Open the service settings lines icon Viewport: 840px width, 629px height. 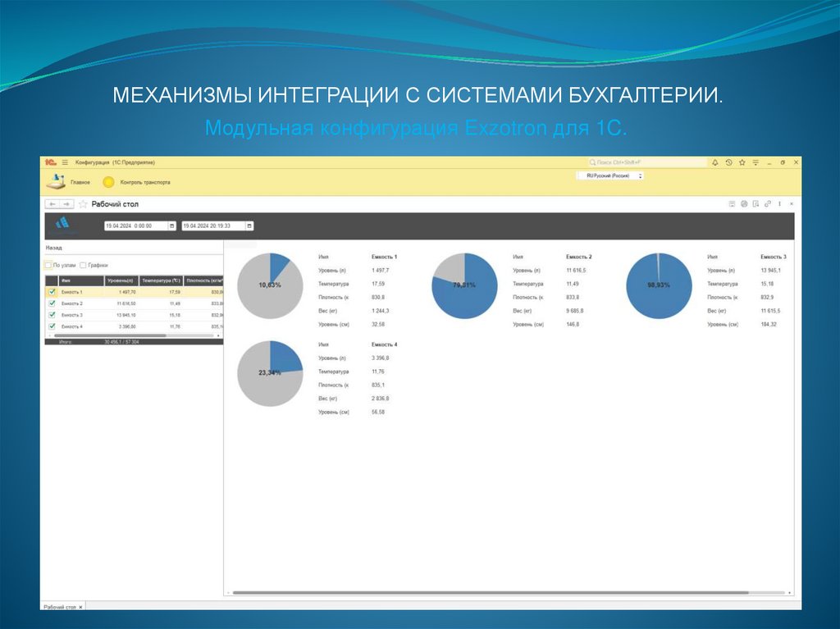click(756, 162)
